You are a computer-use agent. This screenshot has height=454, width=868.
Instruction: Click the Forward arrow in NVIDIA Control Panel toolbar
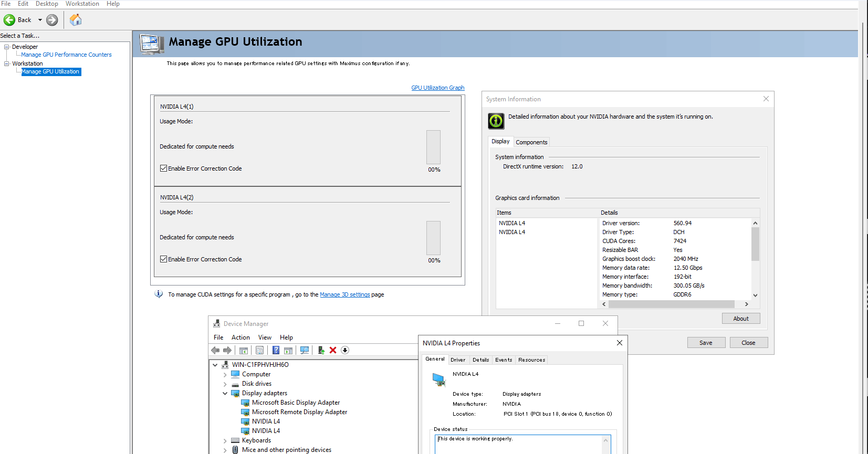click(52, 20)
